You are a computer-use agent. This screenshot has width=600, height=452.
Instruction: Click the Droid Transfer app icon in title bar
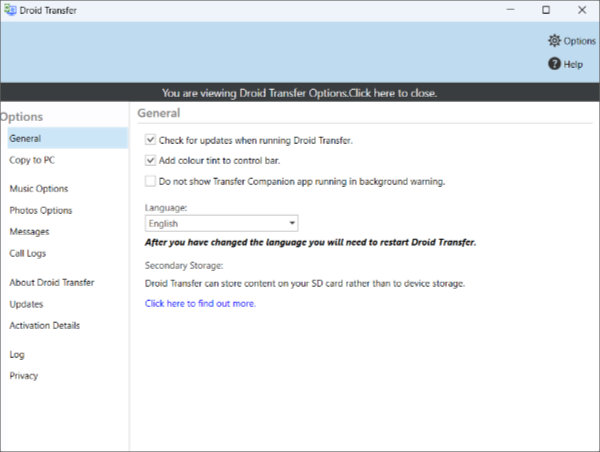pyautogui.click(x=10, y=10)
